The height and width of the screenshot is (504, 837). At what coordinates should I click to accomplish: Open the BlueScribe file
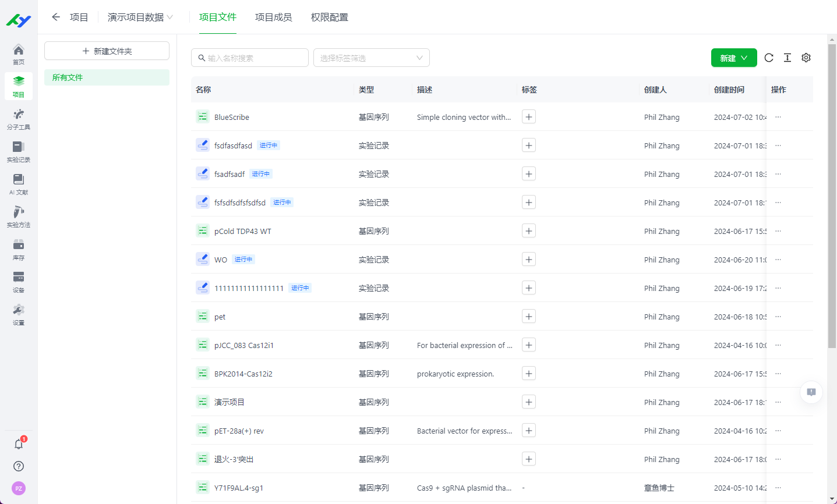[x=231, y=117]
